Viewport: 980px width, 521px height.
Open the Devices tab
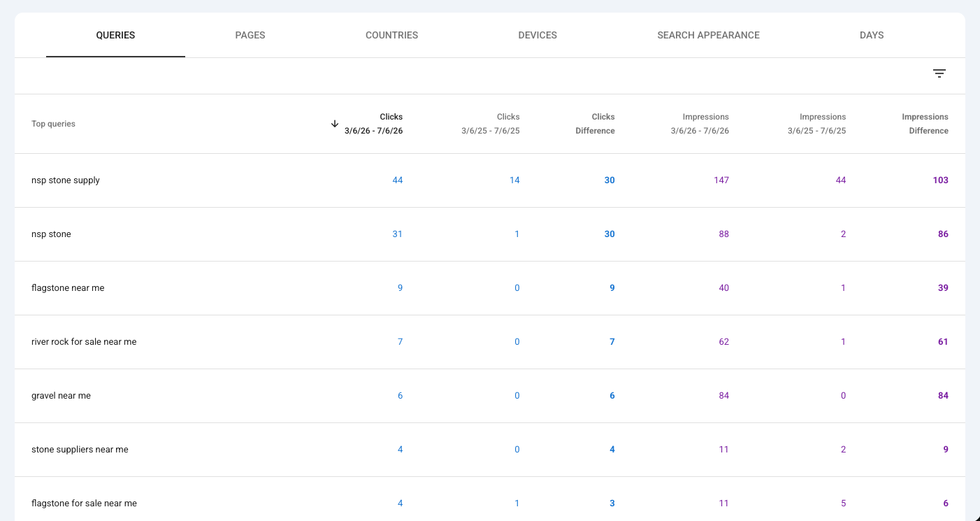tap(538, 35)
